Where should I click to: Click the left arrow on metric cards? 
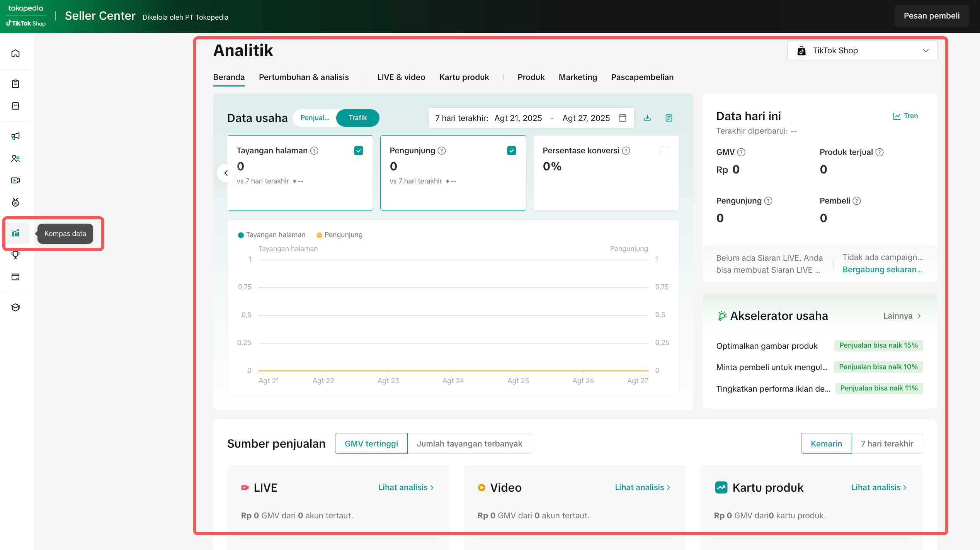click(226, 173)
